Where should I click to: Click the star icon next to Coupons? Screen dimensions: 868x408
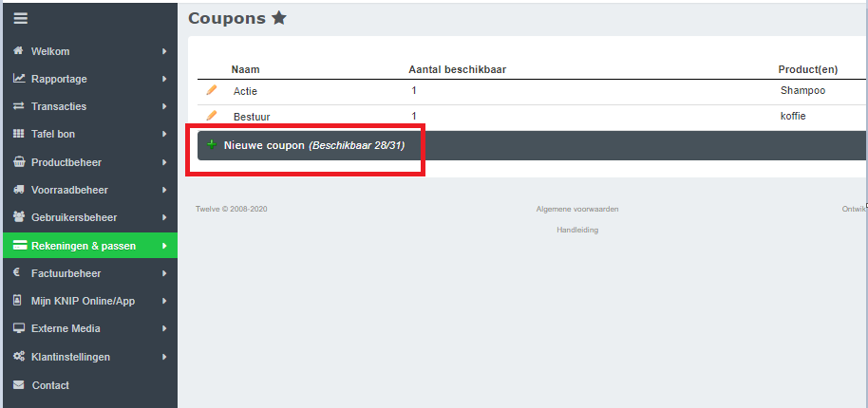[x=278, y=18]
